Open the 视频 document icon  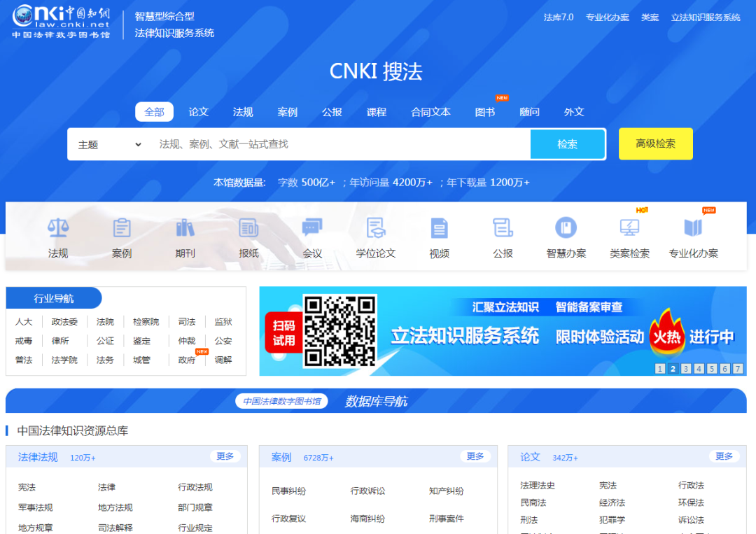tap(439, 227)
